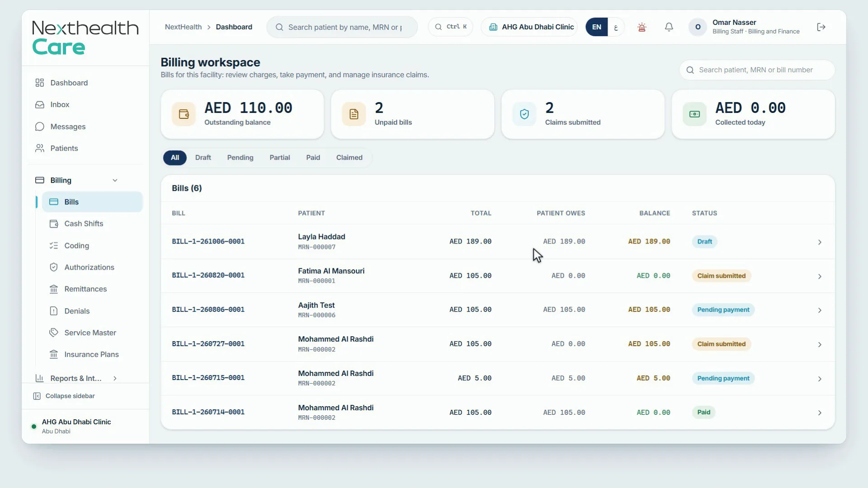Filter bills by the Partial tab

point(280,158)
